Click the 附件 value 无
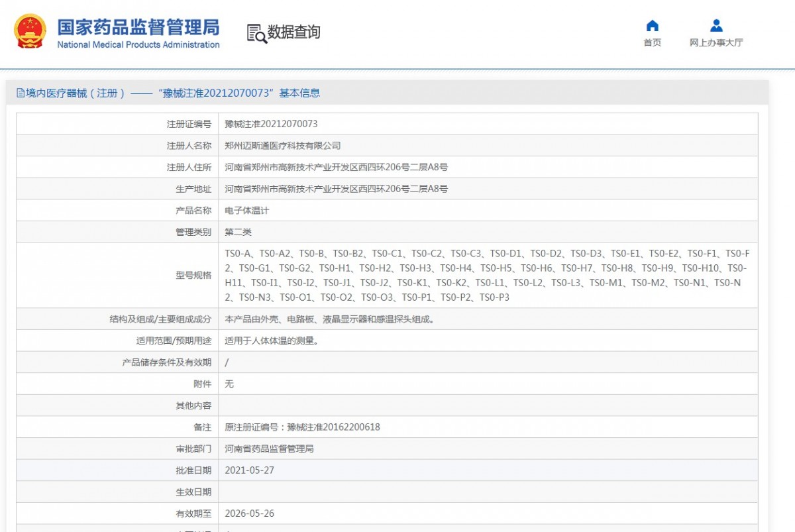The image size is (795, 532). [x=230, y=384]
